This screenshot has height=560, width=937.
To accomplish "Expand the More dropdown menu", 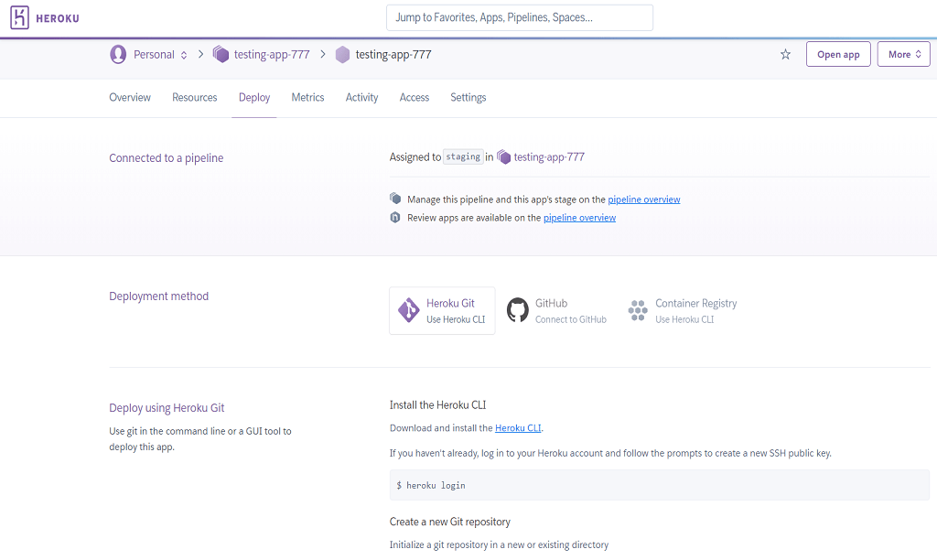I will click(903, 54).
